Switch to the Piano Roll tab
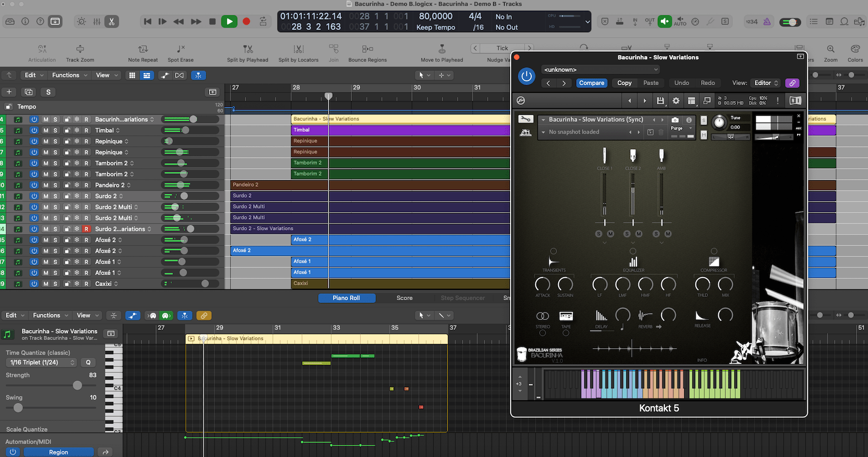 pyautogui.click(x=346, y=298)
